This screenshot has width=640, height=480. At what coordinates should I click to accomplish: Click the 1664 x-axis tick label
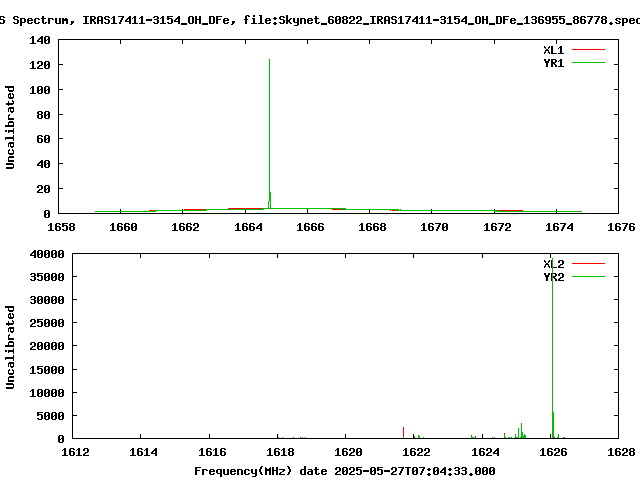coord(248,227)
